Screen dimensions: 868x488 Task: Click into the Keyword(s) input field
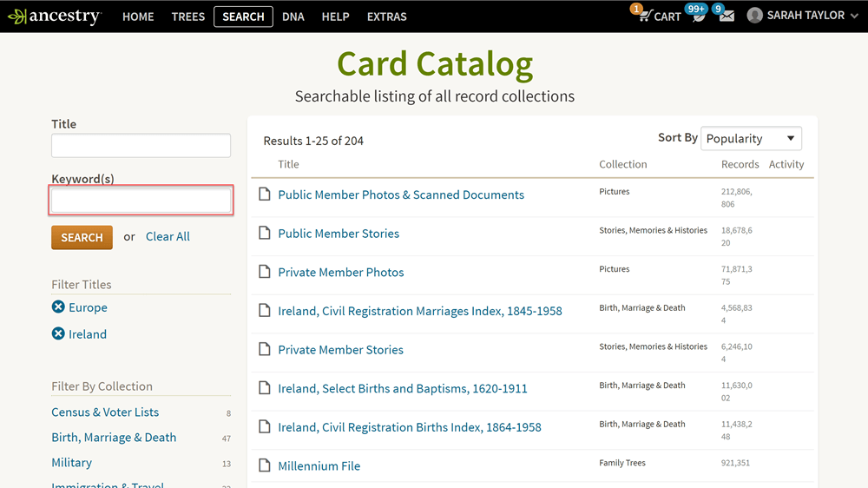[141, 200]
